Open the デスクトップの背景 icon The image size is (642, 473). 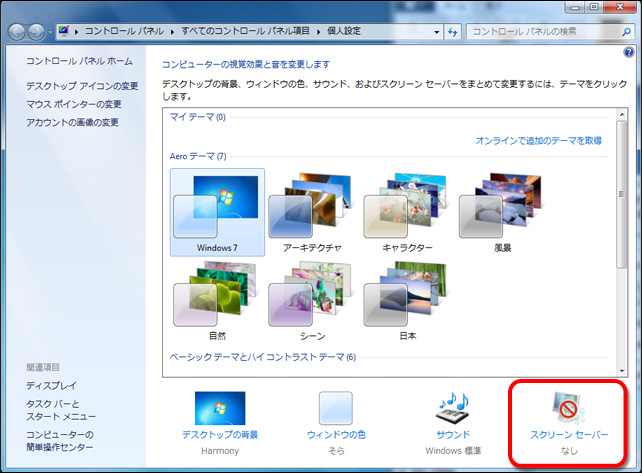[x=219, y=408]
